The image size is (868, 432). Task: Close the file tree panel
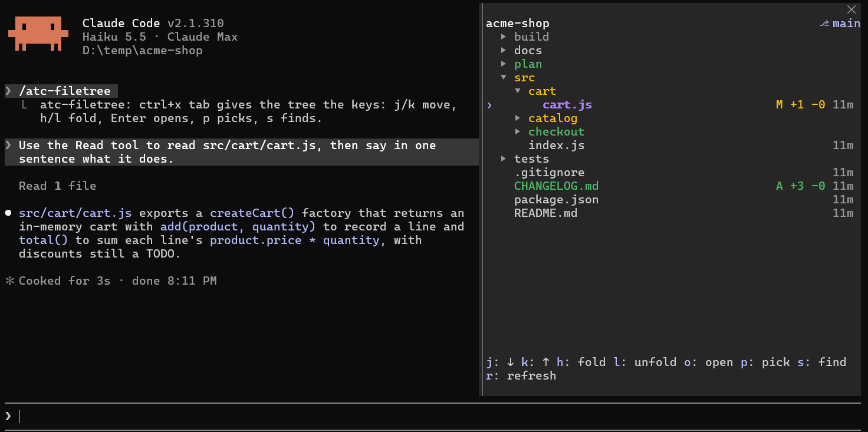pos(851,9)
